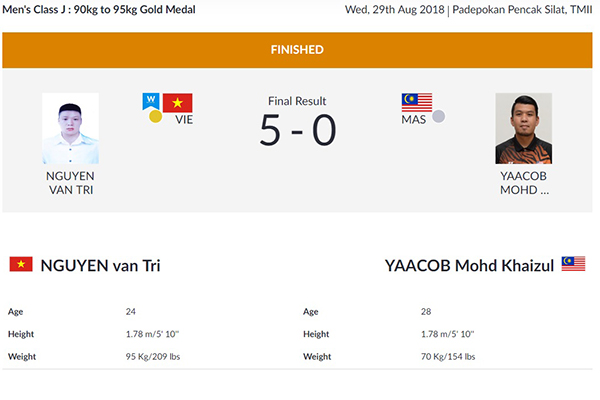Click the VIE country code label
Viewport: 600px width, 400px height.
[184, 120]
